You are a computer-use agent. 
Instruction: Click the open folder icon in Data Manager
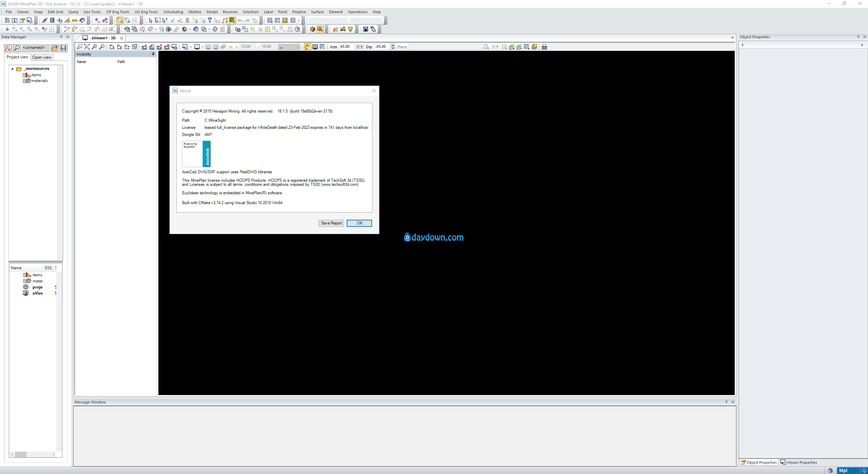[x=55, y=48]
